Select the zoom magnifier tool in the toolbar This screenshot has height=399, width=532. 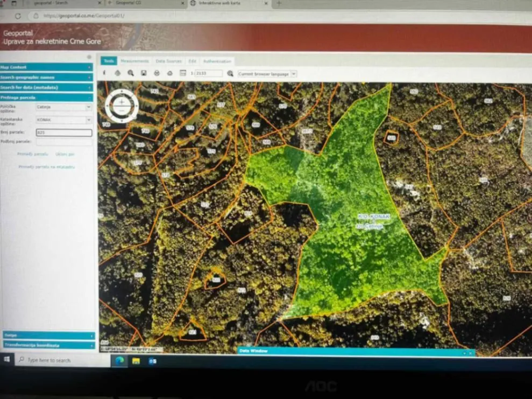[x=131, y=73]
